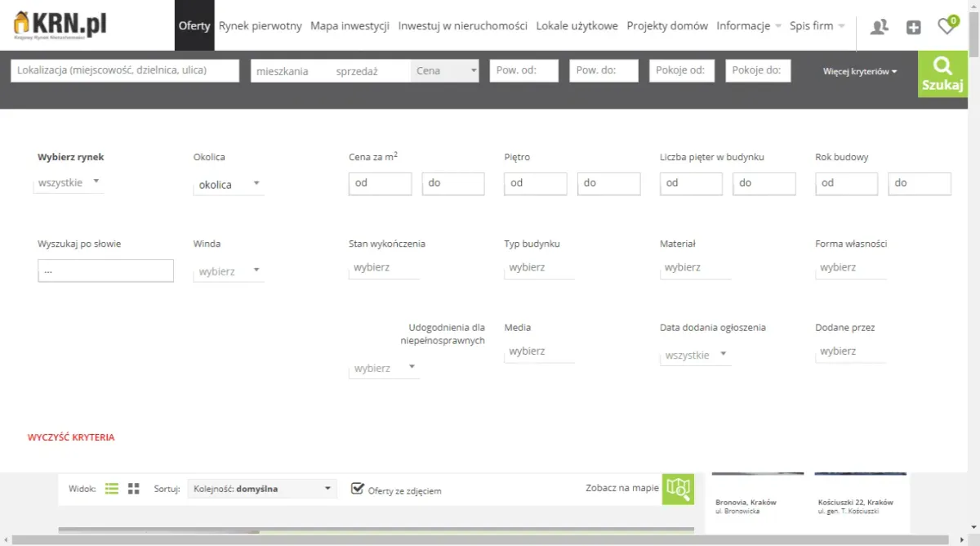The height and width of the screenshot is (546, 980).
Task: Click the KRN.pl house logo
Action: point(60,25)
